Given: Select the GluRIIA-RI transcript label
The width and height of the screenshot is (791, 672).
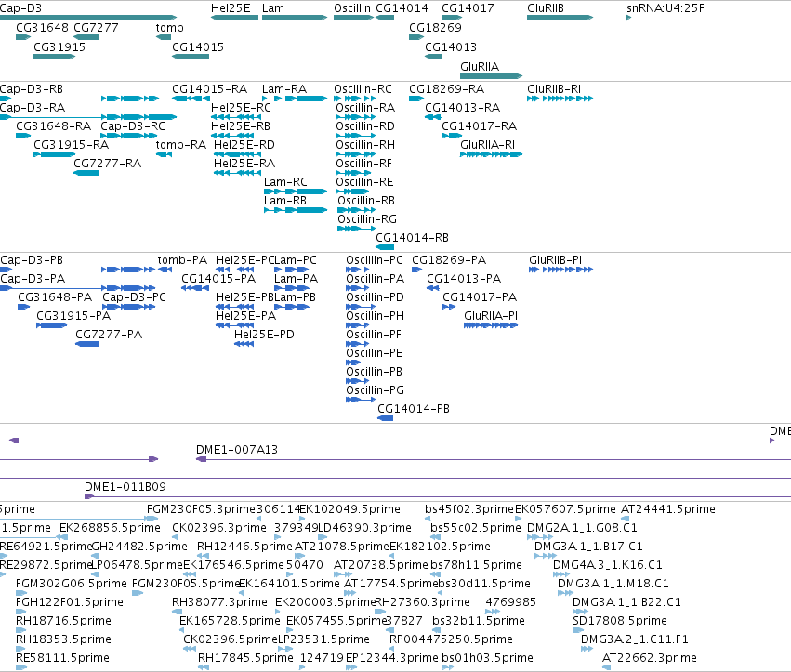Looking at the screenshot, I should [x=487, y=145].
